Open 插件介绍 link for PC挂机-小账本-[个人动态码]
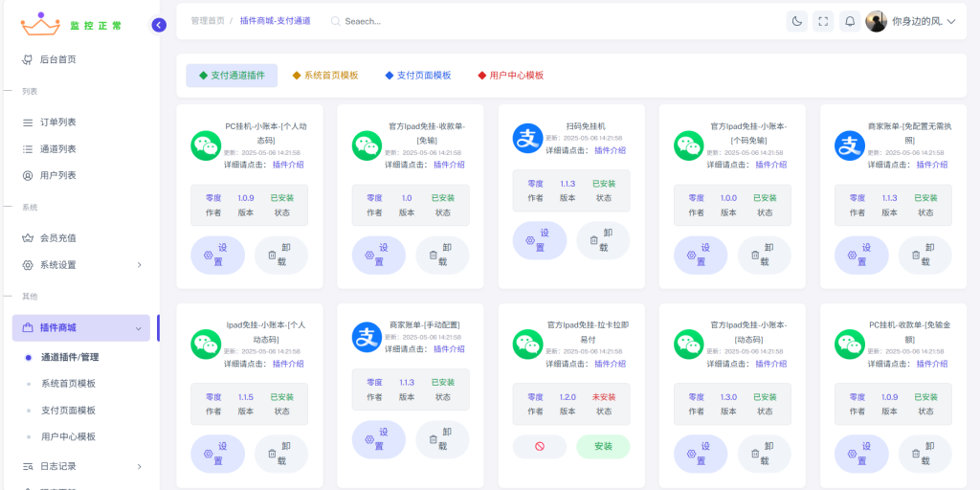 pos(288,165)
